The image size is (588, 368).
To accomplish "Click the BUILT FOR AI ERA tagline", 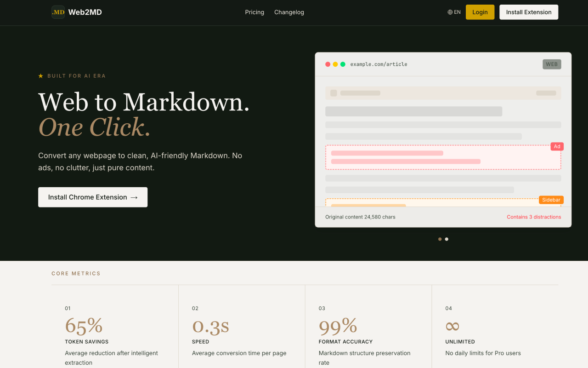I will pos(77,76).
